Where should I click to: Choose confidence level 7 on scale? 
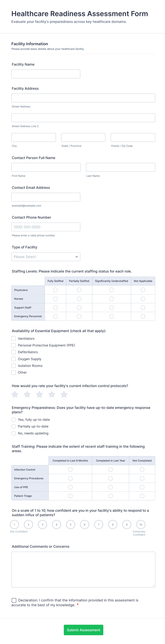point(98,524)
